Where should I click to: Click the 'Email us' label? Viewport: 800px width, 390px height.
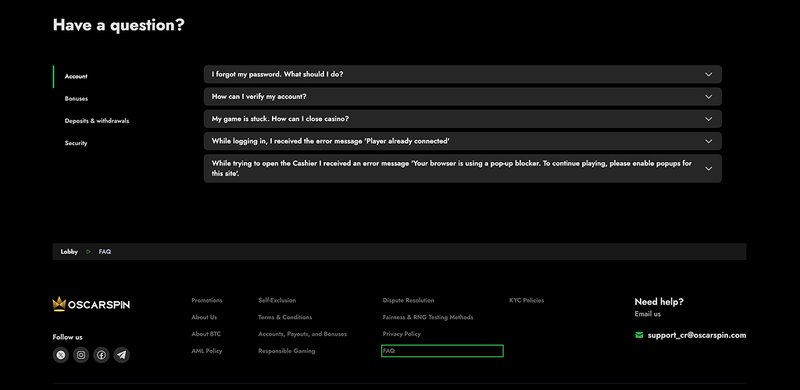click(647, 314)
